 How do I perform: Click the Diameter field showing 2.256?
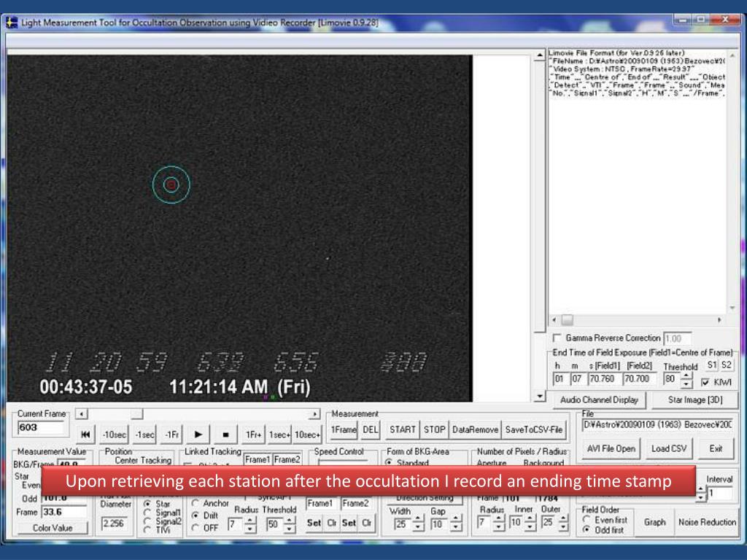pyautogui.click(x=115, y=524)
